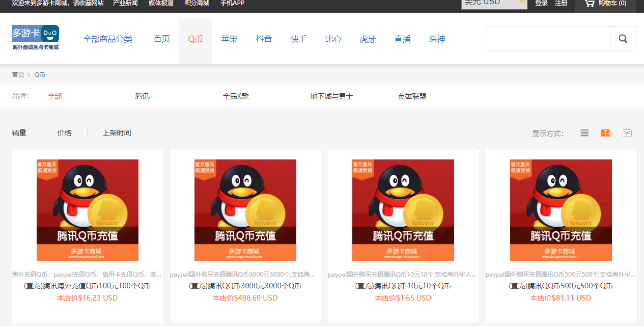Click description starting 海外充值Q币，paypal充值Q币

88,275
